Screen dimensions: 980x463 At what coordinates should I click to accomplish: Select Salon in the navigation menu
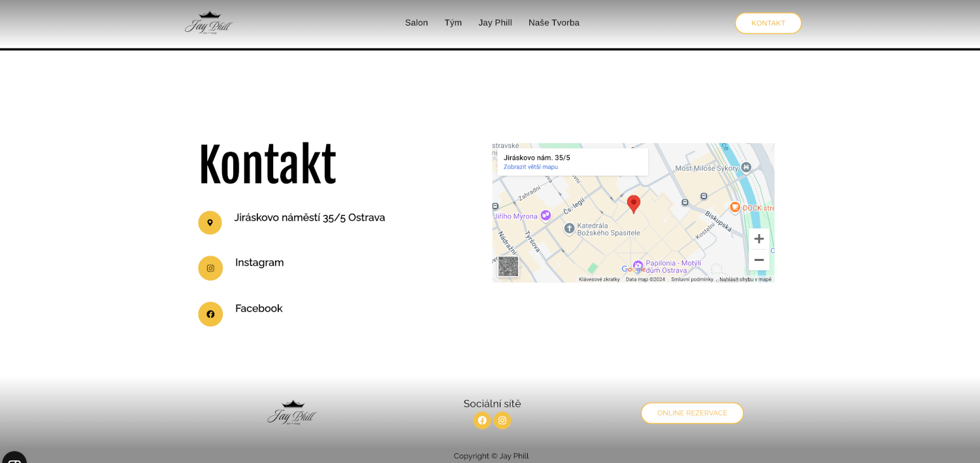416,22
